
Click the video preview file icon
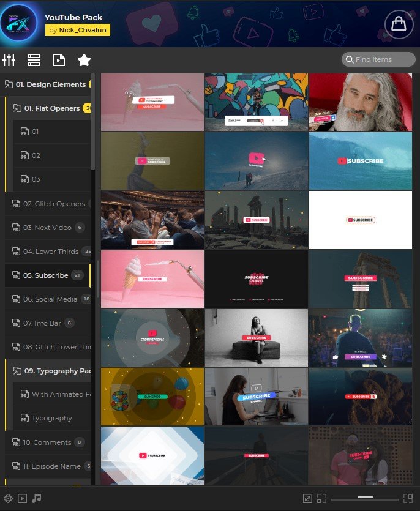pos(58,60)
